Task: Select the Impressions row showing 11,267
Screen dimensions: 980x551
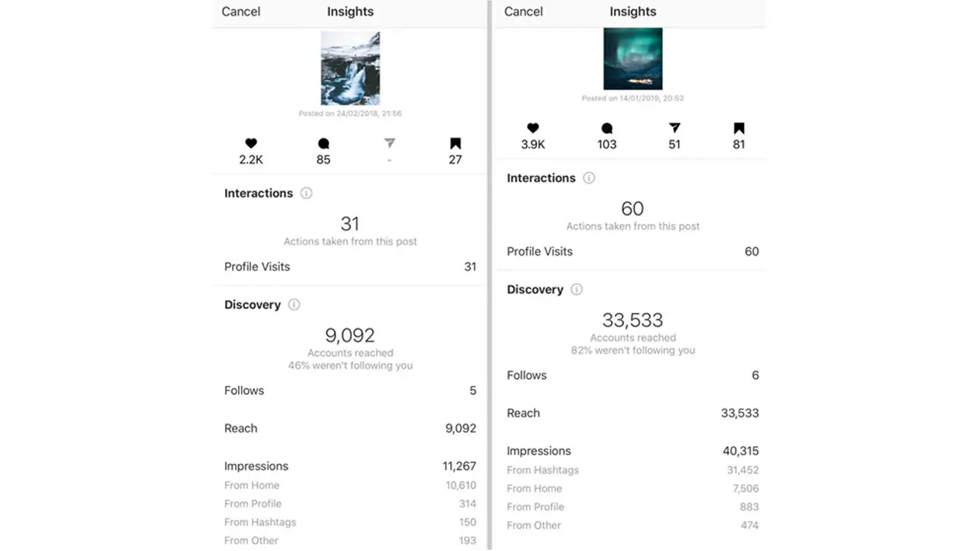Action: click(x=350, y=466)
